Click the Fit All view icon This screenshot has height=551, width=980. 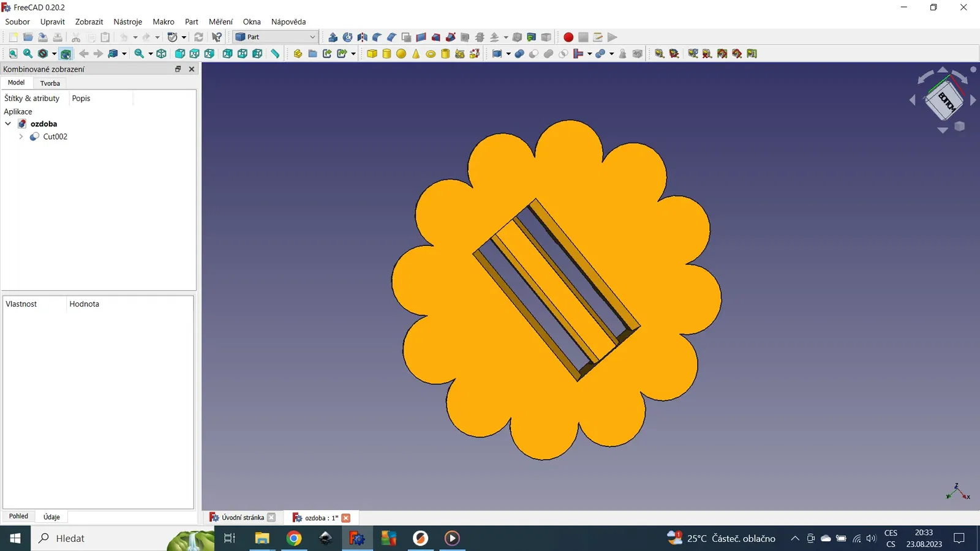click(13, 54)
